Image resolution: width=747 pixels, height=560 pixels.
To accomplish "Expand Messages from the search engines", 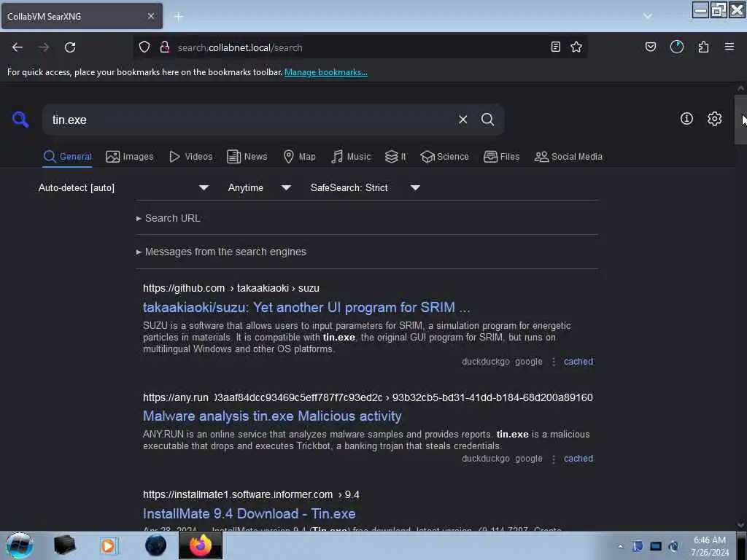I will (x=221, y=252).
